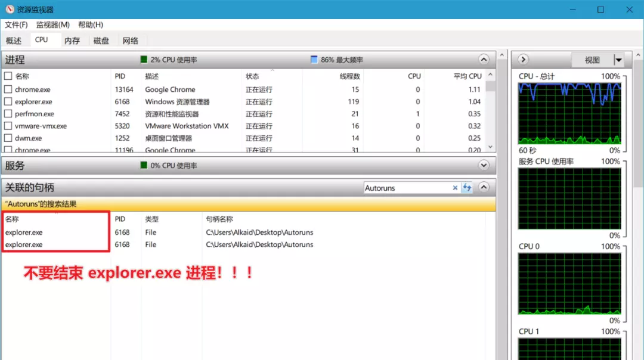The height and width of the screenshot is (360, 644).
Task: Click process list scrollbar down arrow
Action: tap(490, 147)
